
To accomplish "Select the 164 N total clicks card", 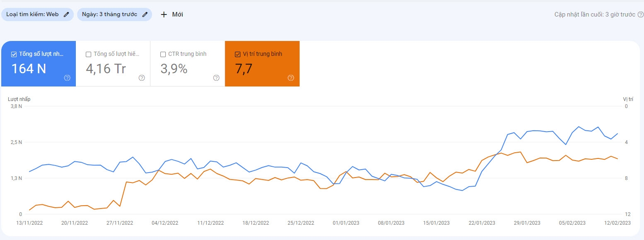I will (39, 64).
